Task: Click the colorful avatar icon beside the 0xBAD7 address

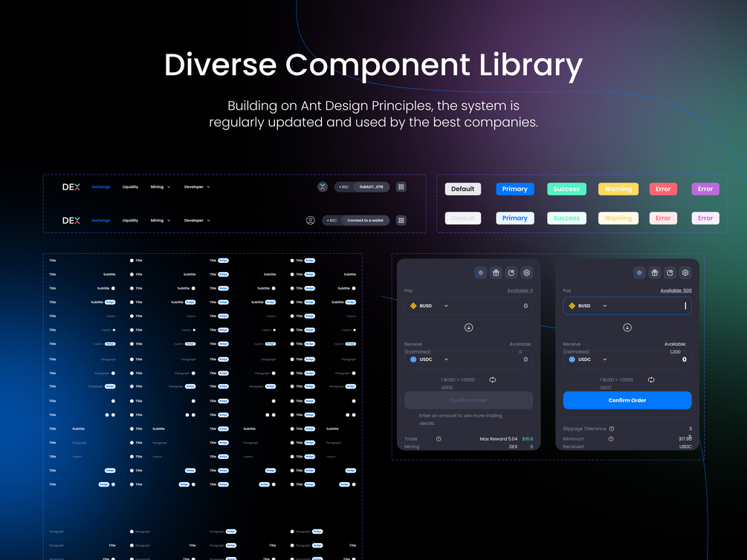Action: (x=323, y=187)
